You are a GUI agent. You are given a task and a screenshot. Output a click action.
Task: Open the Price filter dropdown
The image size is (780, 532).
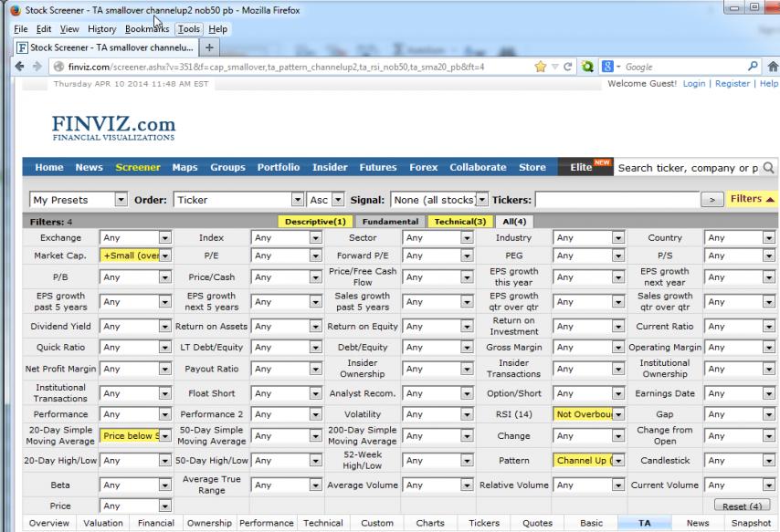(x=136, y=506)
